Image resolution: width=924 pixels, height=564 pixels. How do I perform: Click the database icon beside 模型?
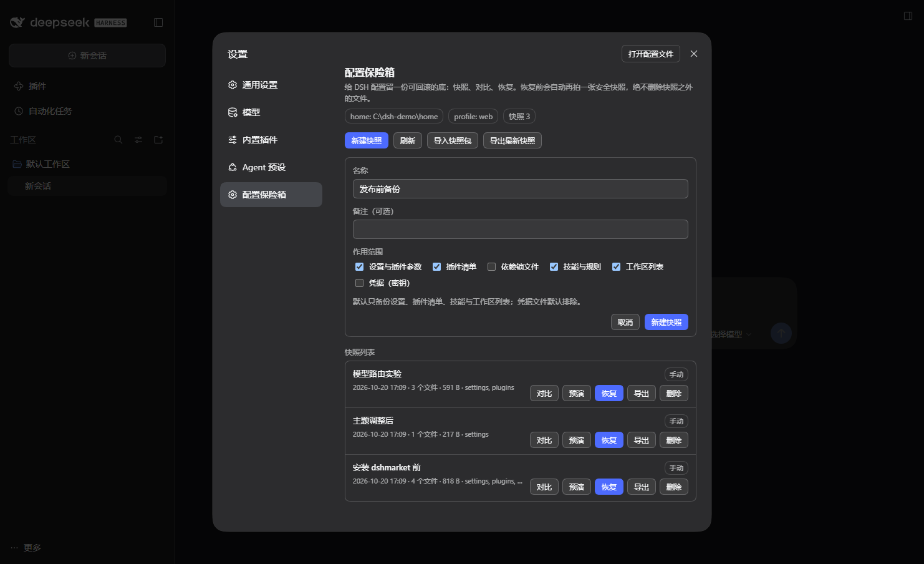tap(233, 112)
